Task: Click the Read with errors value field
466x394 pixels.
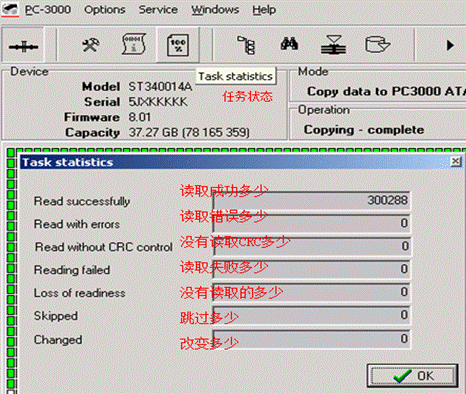Action: coord(311,223)
